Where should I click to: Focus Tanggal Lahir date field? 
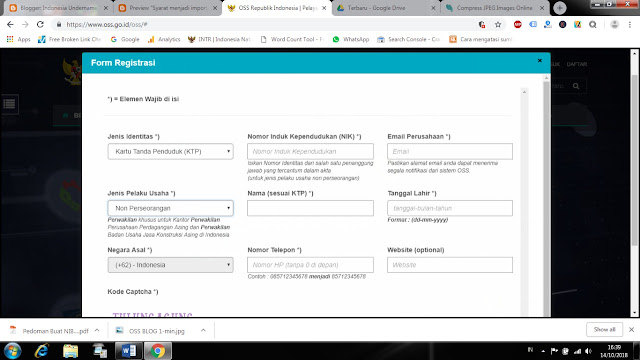point(450,208)
